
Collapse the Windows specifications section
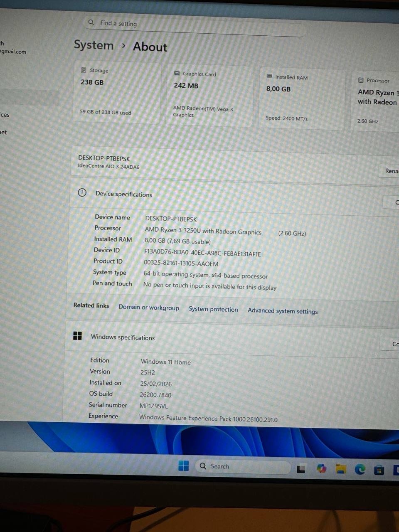pyautogui.click(x=232, y=338)
